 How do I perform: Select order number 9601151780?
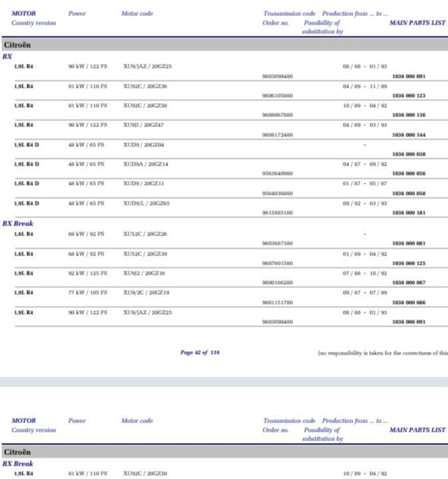point(278,303)
